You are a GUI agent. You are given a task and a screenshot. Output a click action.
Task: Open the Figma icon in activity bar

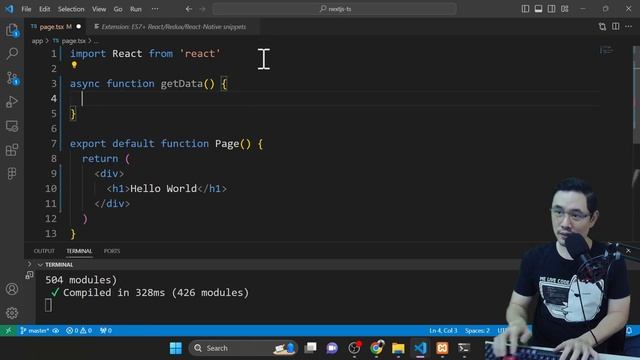(12, 174)
